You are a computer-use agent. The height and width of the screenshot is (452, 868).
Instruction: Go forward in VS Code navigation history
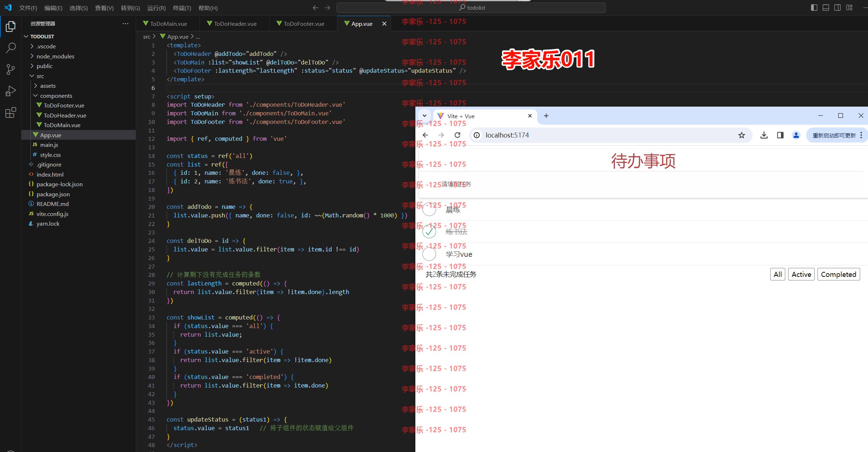coord(327,8)
